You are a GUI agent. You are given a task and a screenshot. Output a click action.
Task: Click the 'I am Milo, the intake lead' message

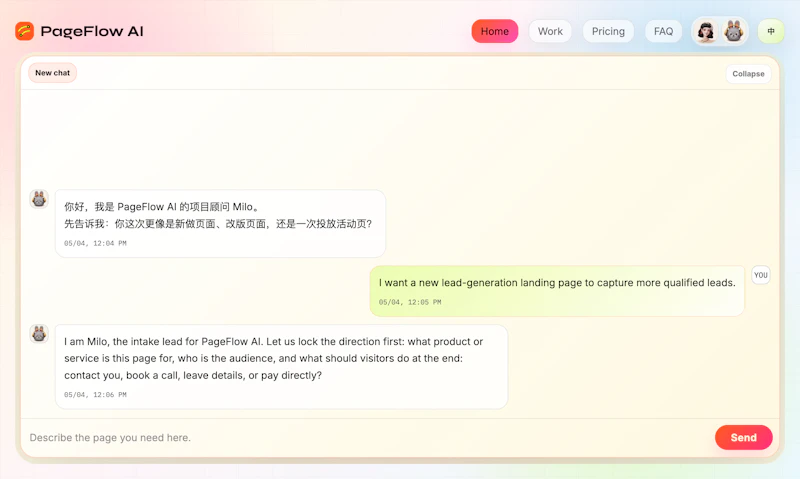click(x=281, y=367)
